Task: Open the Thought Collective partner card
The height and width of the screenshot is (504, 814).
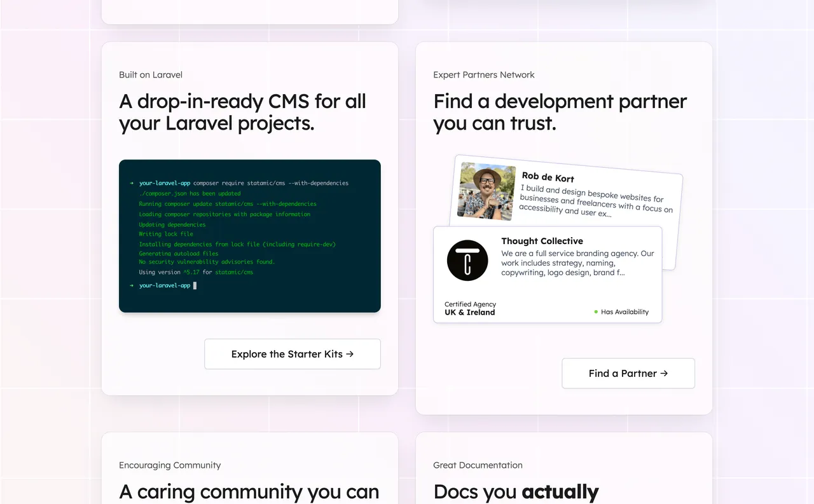Action: pos(548,273)
